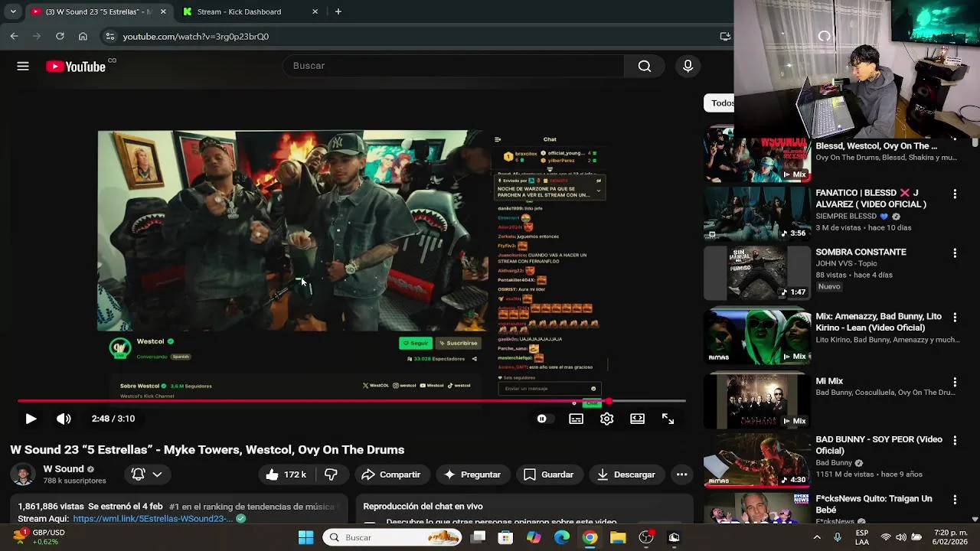Go to the YouTube home logo
The height and width of the screenshot is (551, 980).
coord(76,67)
